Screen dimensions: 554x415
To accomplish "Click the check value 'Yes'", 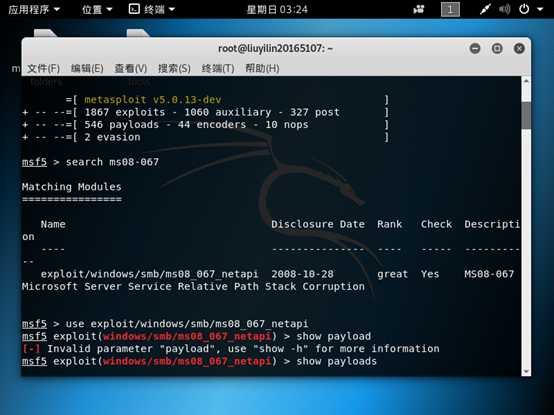I will 430,274.
